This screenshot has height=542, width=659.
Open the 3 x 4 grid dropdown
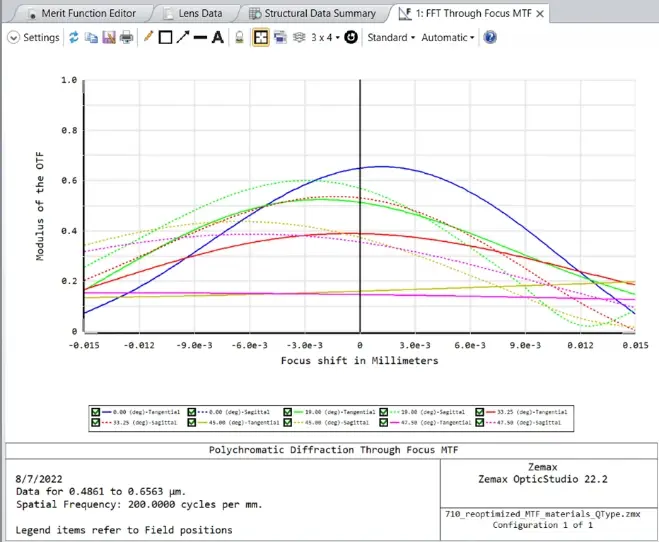[325, 37]
